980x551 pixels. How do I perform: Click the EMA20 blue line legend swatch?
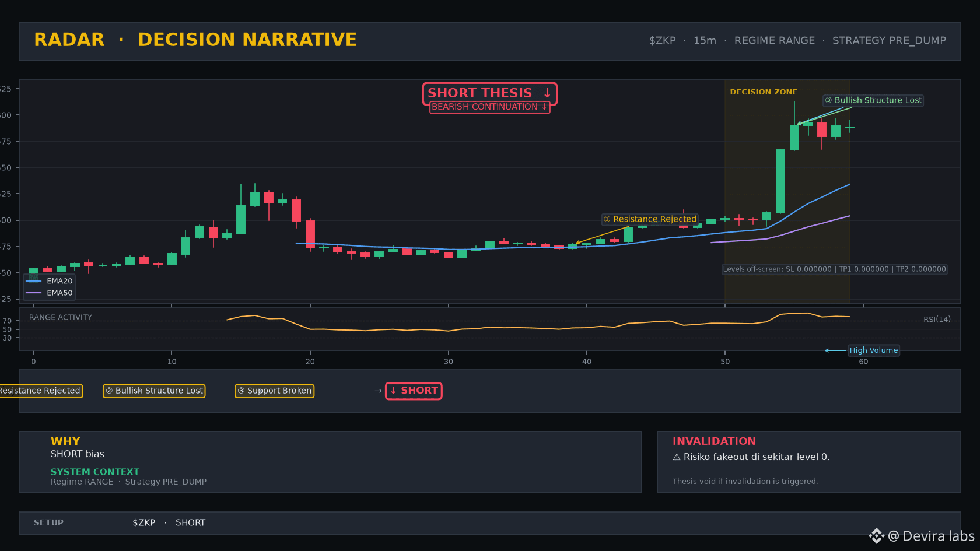tap(34, 281)
